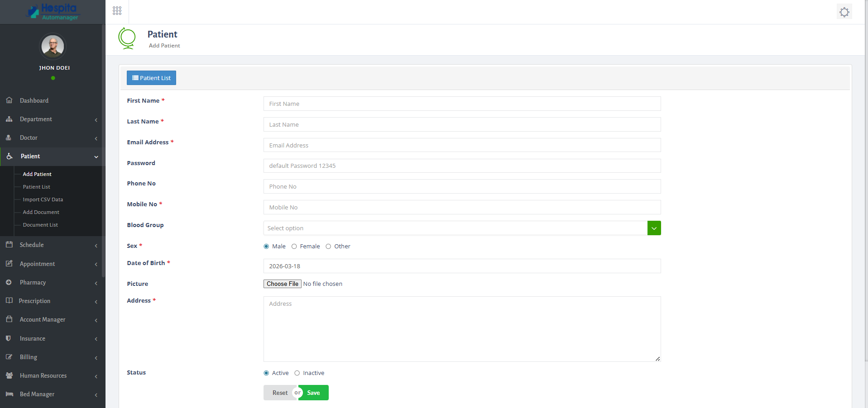Select the Doctor sidebar icon
Screen dimensions: 868x408
tap(9, 138)
